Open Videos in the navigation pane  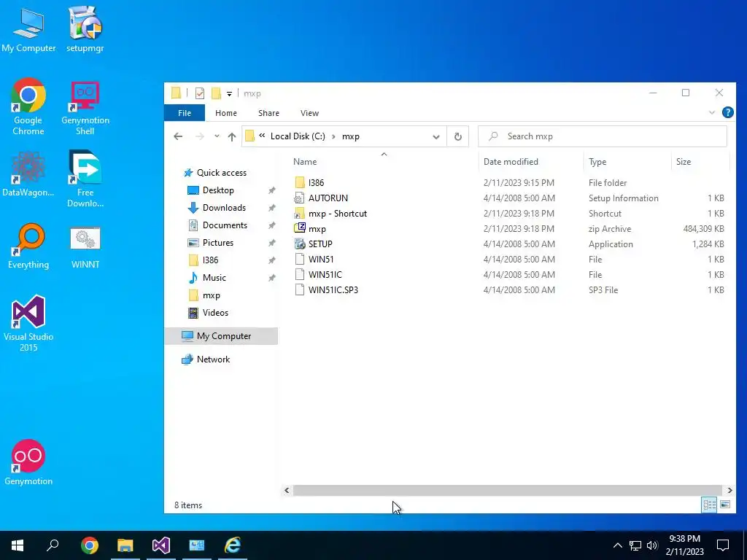point(215,313)
